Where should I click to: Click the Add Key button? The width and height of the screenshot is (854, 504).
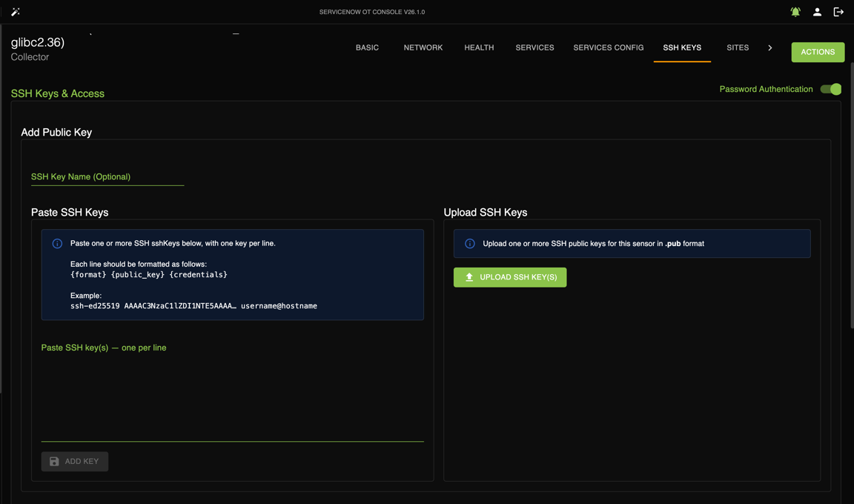(75, 462)
